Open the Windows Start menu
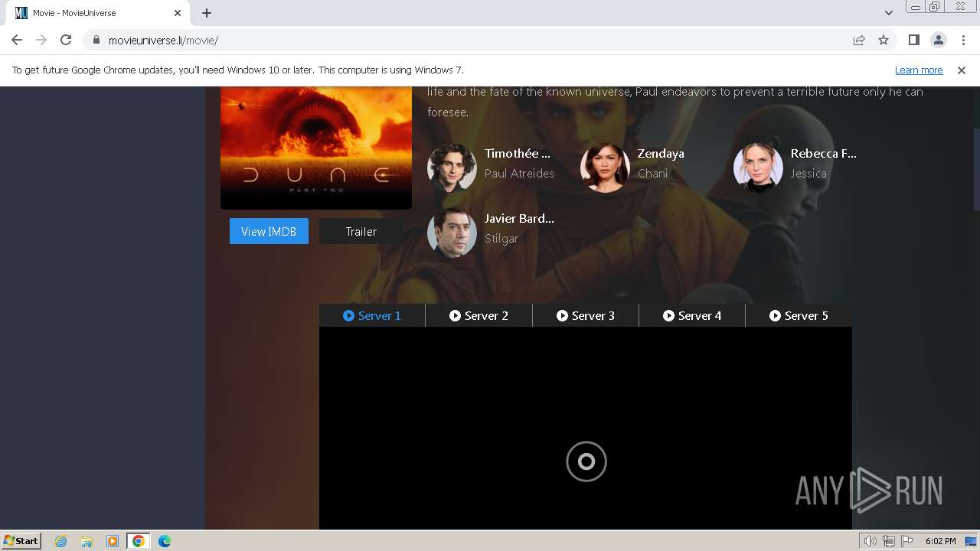The width and height of the screenshot is (980, 551). pyautogui.click(x=21, y=540)
